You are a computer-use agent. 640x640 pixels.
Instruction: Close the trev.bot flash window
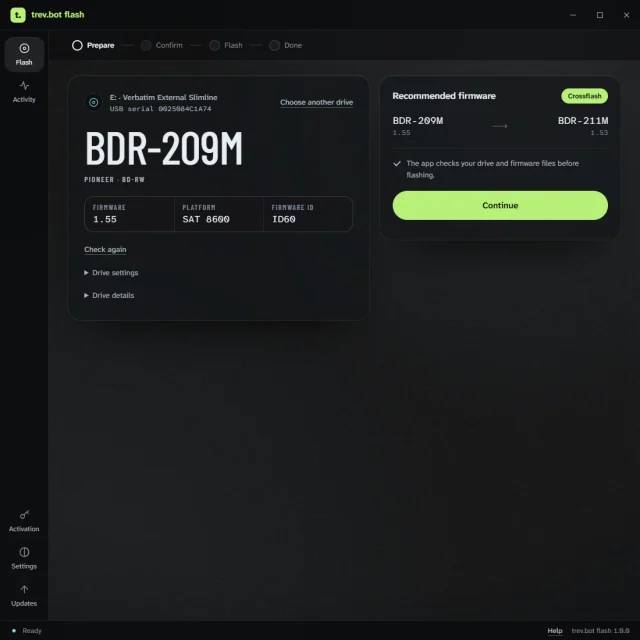[x=626, y=15]
